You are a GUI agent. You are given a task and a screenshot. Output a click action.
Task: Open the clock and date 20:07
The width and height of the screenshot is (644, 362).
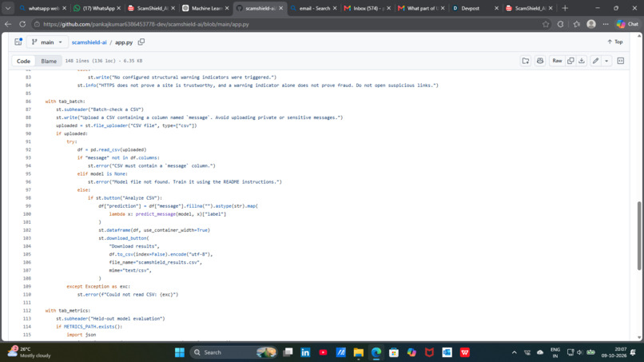614,352
